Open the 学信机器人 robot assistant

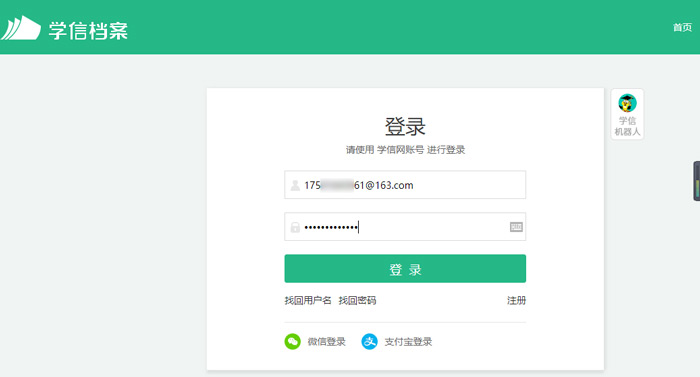point(627,114)
